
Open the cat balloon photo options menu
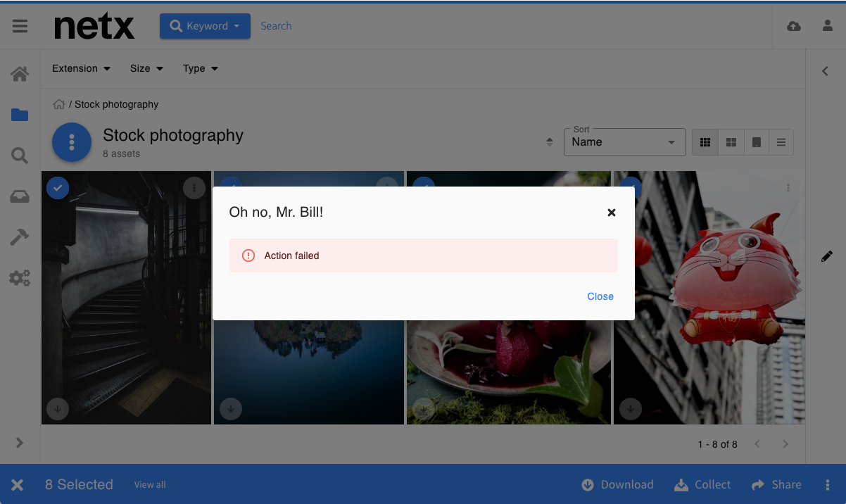(788, 188)
